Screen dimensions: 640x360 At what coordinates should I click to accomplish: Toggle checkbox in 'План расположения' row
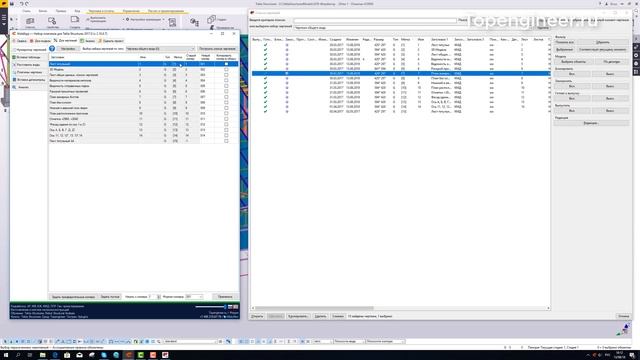226,113
